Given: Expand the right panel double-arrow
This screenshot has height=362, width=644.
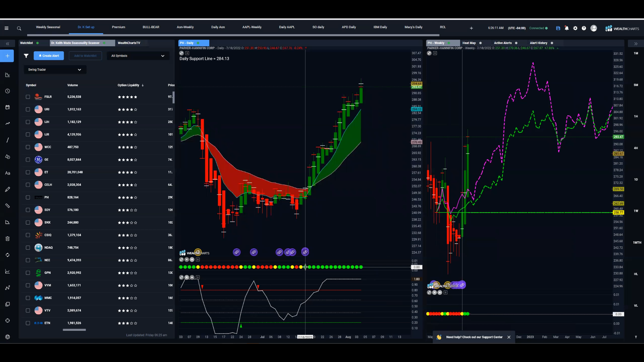Looking at the screenshot, I should tap(636, 44).
